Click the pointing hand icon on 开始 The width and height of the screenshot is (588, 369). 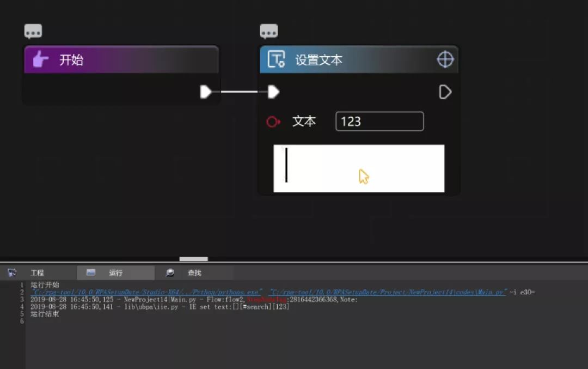pyautogui.click(x=40, y=59)
